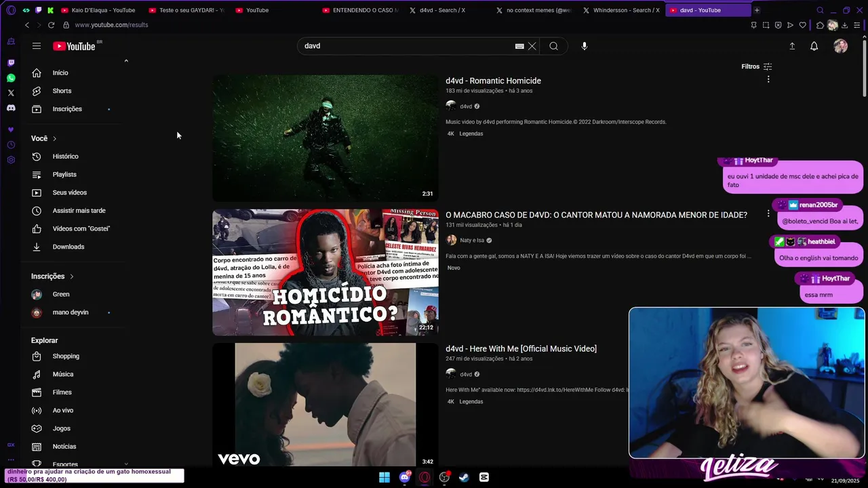The width and height of the screenshot is (868, 488).
Task: Play the HOMICÍDIO ROMÂNTICO thumbnail video
Action: [325, 272]
